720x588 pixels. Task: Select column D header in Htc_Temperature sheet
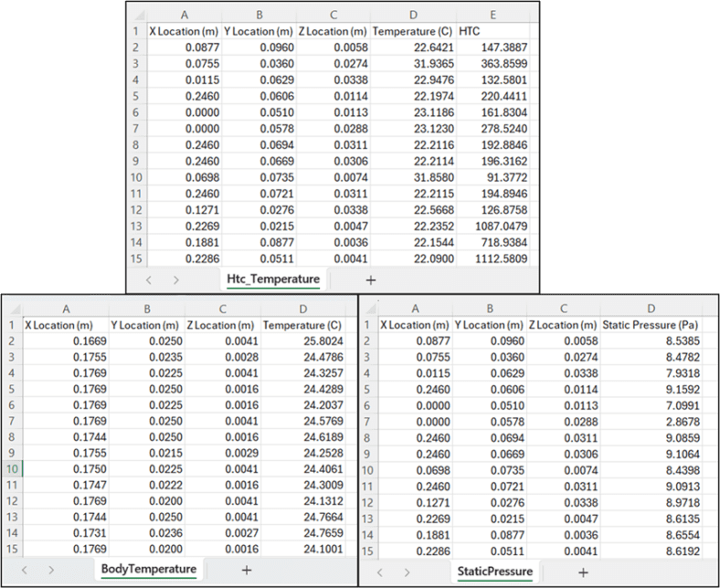click(413, 16)
